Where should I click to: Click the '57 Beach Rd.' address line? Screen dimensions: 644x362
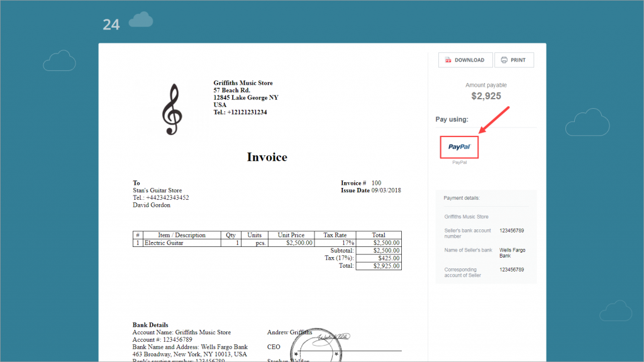(231, 90)
